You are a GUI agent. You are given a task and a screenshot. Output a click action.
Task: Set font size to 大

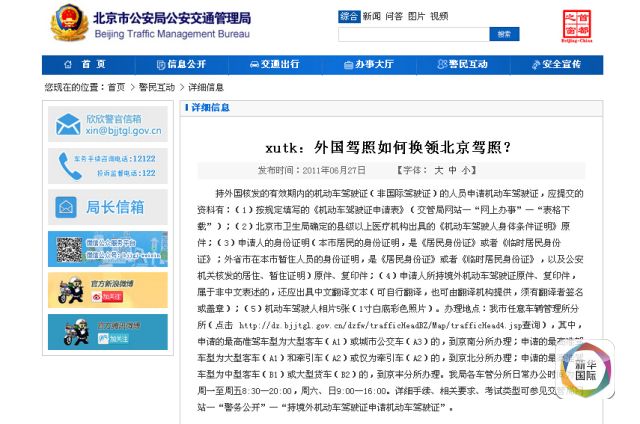click(437, 170)
